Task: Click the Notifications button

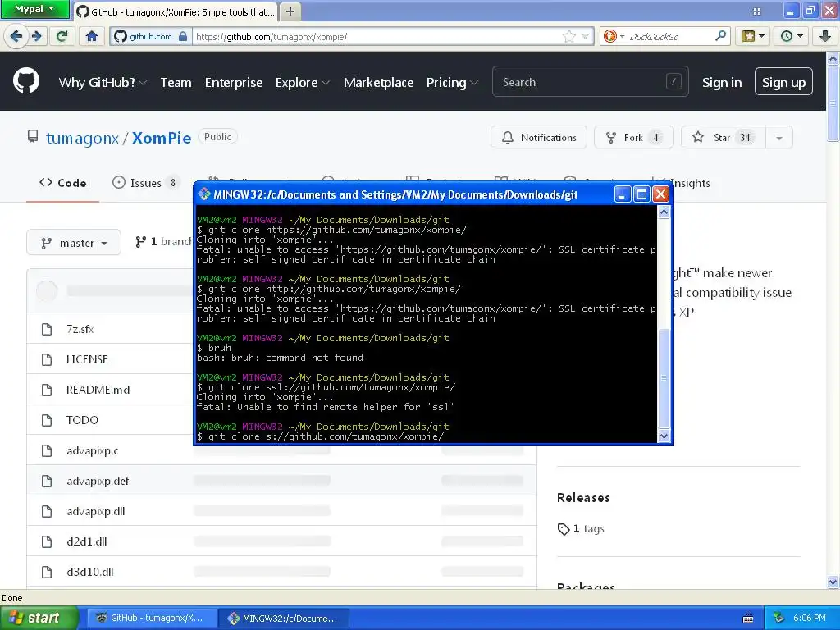Action: tap(539, 138)
